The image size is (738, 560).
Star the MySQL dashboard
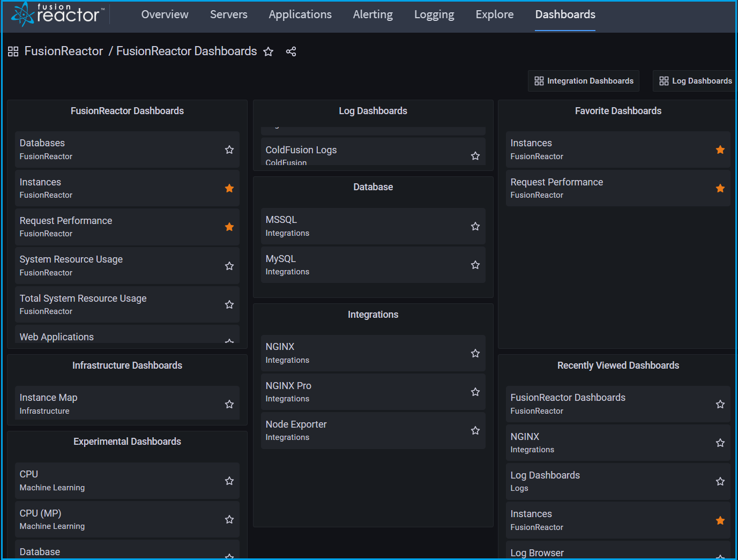coord(475,265)
